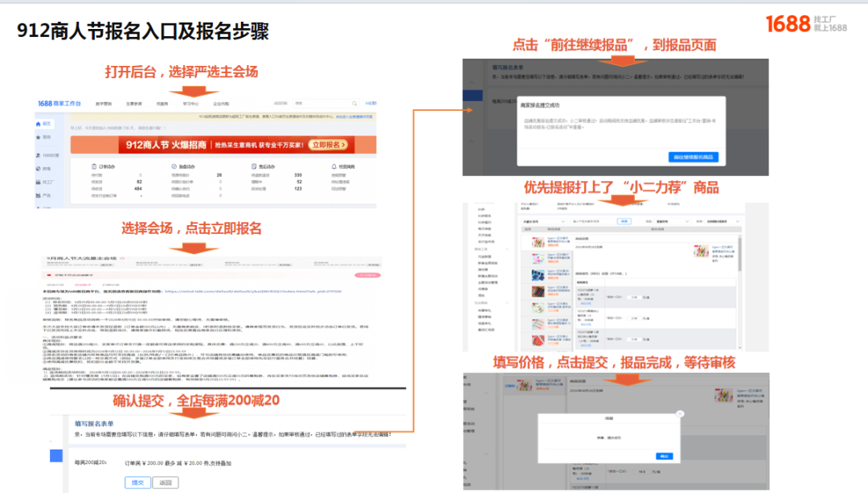Click the blue 前往继续报名商品 button
Viewport: 868px width, 493px height.
click(x=693, y=157)
